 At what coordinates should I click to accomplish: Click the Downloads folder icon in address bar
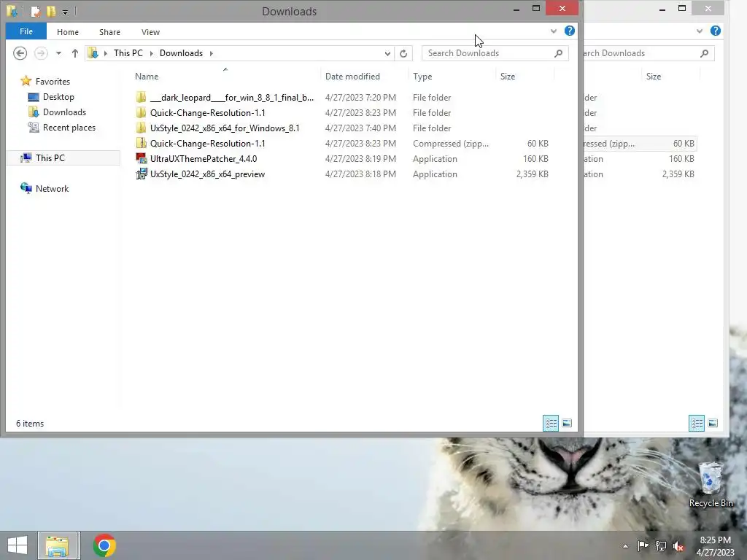pos(93,52)
